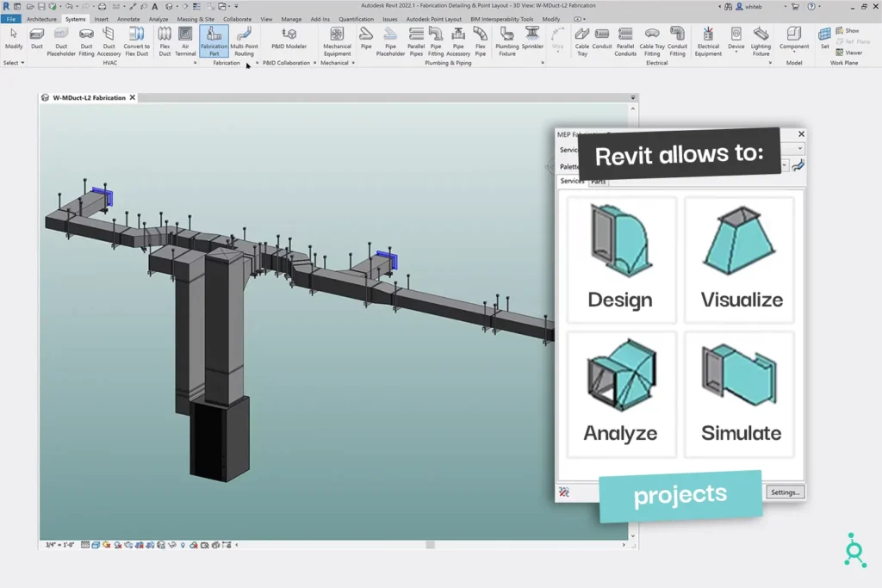Select the Duct tool in HVAC panel
The width and height of the screenshot is (882, 588).
[x=36, y=40]
